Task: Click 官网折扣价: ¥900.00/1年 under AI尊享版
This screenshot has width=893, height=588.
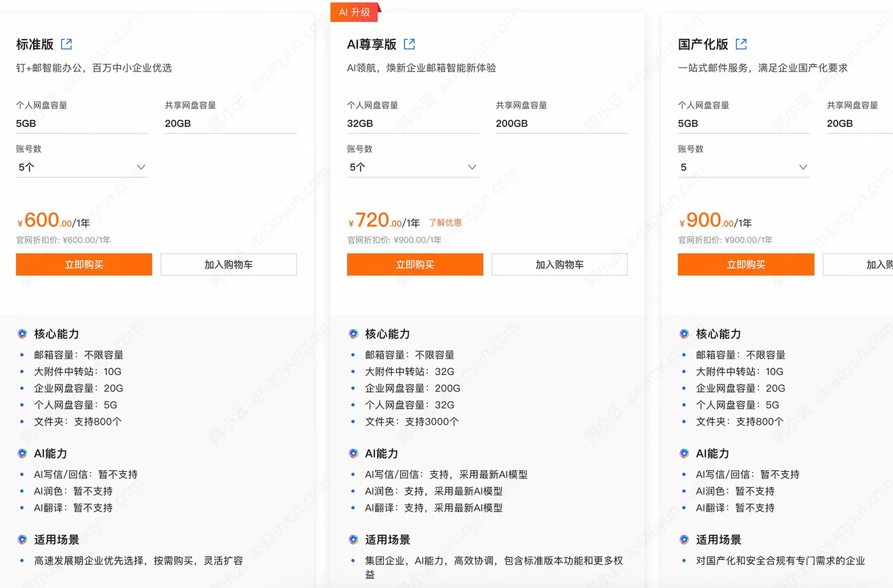Action: [x=394, y=240]
